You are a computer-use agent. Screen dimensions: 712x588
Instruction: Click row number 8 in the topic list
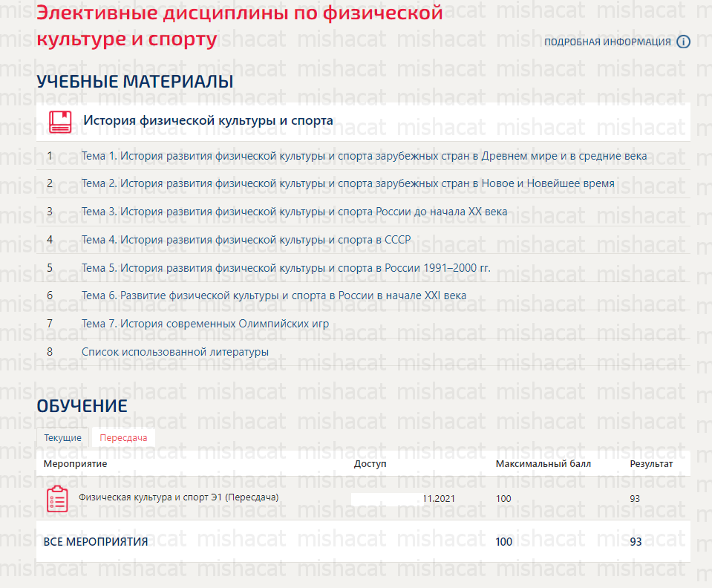(x=50, y=352)
